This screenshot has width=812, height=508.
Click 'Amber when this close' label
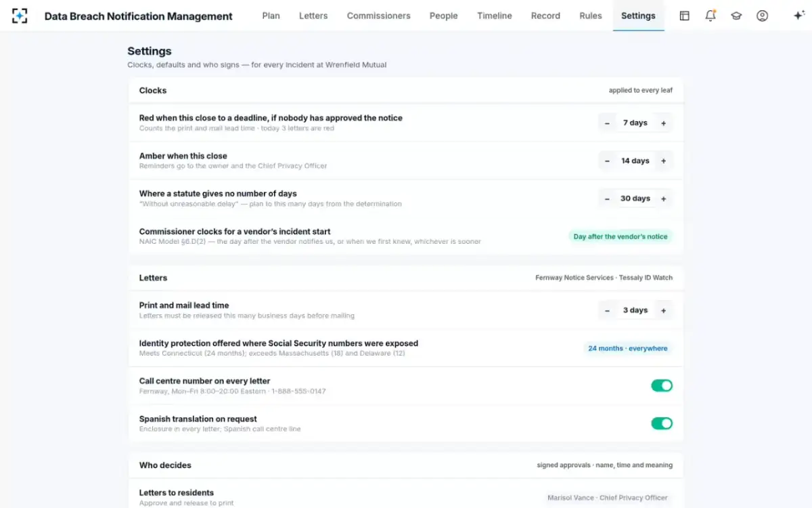click(183, 156)
